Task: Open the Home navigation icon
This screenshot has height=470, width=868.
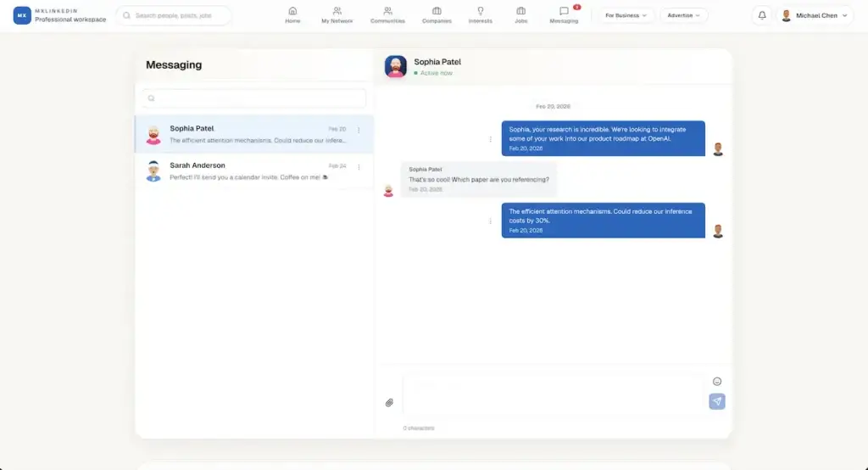Action: [292, 11]
